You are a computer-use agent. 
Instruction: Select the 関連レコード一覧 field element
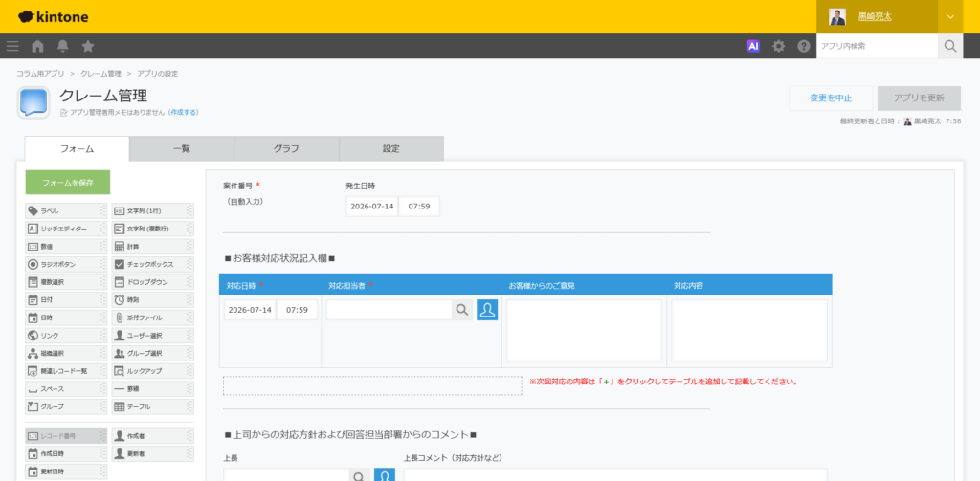pyautogui.click(x=66, y=371)
